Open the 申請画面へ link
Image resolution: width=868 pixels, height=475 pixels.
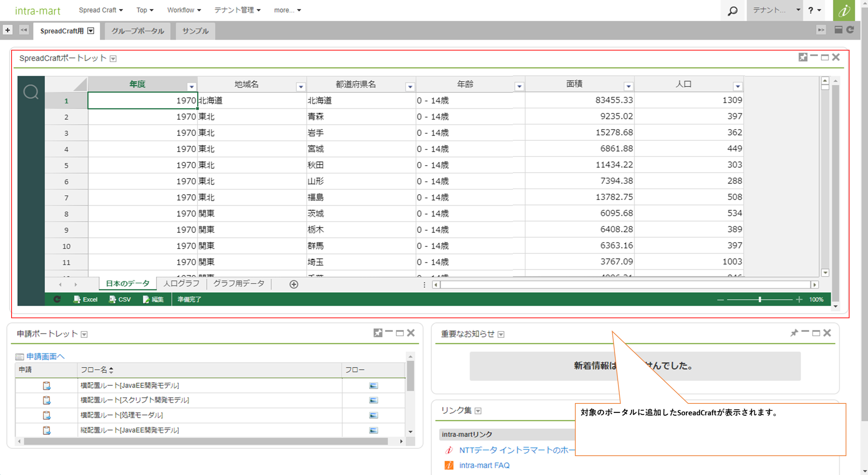pos(45,357)
